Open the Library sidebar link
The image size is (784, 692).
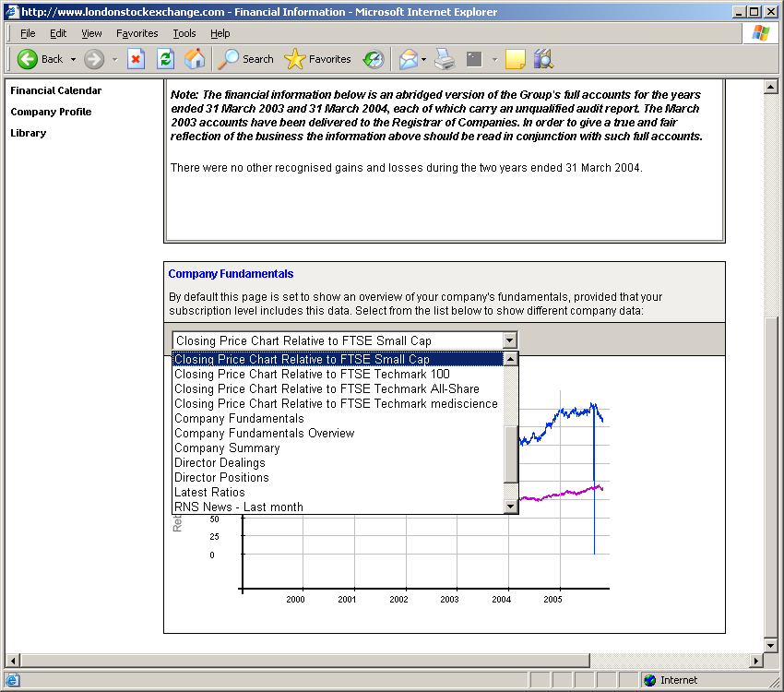[x=28, y=133]
